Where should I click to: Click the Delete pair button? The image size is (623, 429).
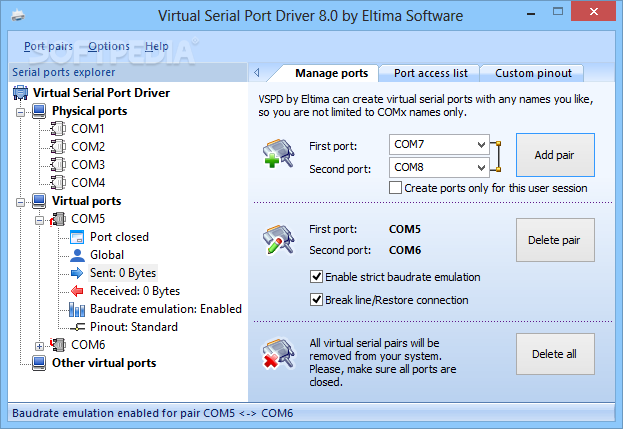coord(555,240)
